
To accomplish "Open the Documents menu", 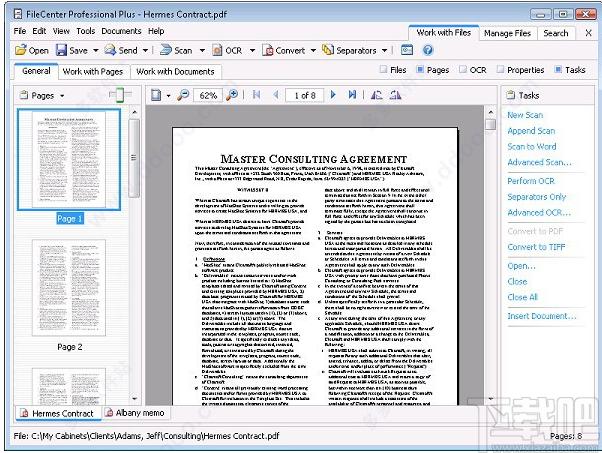I will (x=121, y=31).
